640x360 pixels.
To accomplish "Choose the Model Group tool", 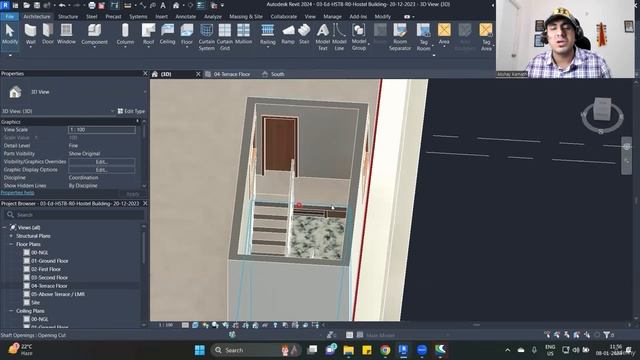I will 359,37.
